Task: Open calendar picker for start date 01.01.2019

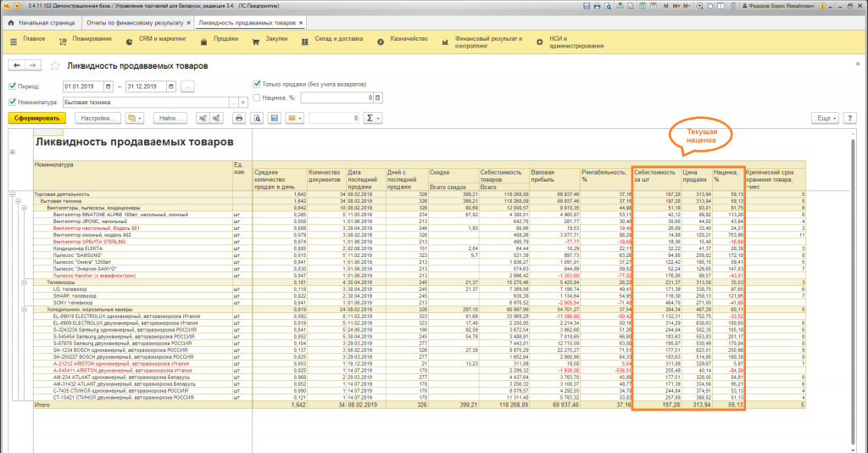Action: pyautogui.click(x=108, y=87)
